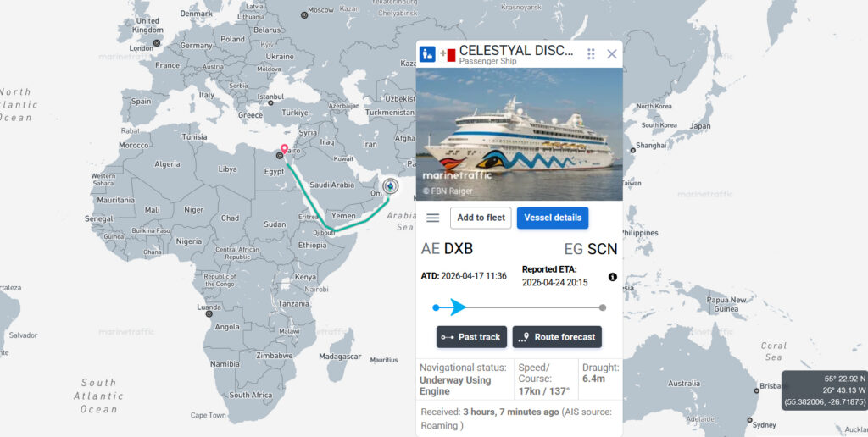Click the selected vessel marker near Oman

pyautogui.click(x=391, y=186)
